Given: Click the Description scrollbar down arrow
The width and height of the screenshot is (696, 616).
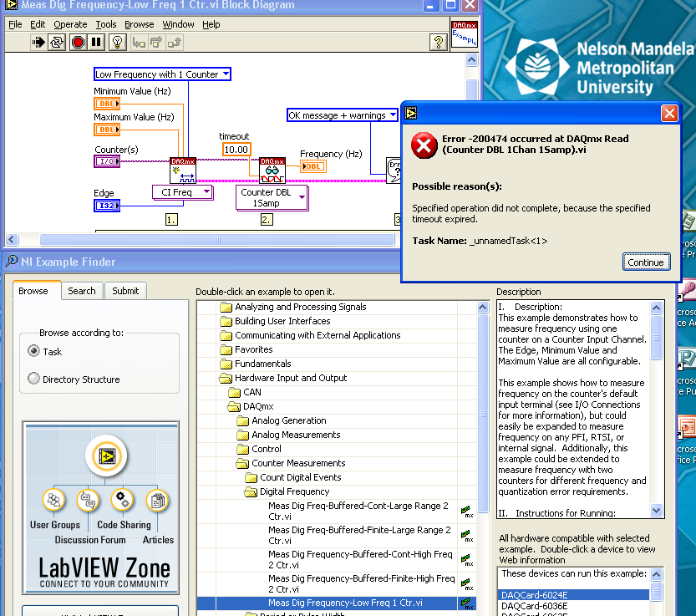Looking at the screenshot, I should click(657, 511).
